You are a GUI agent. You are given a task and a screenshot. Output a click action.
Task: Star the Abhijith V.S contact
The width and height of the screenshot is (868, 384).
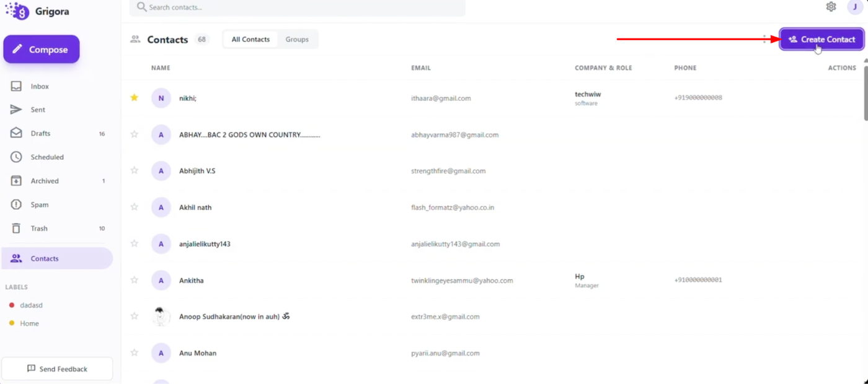(x=134, y=170)
